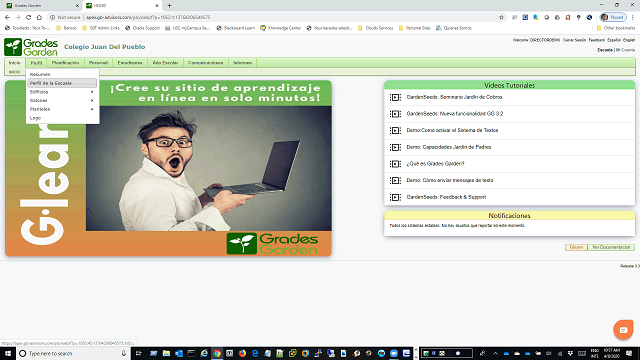Go back to previous page
This screenshot has width=640, height=360.
7,17
